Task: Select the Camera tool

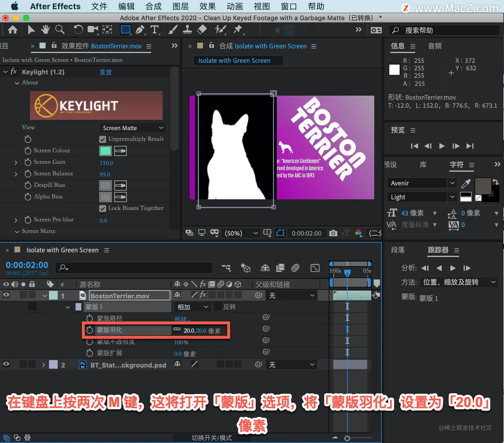Action: 93,30
